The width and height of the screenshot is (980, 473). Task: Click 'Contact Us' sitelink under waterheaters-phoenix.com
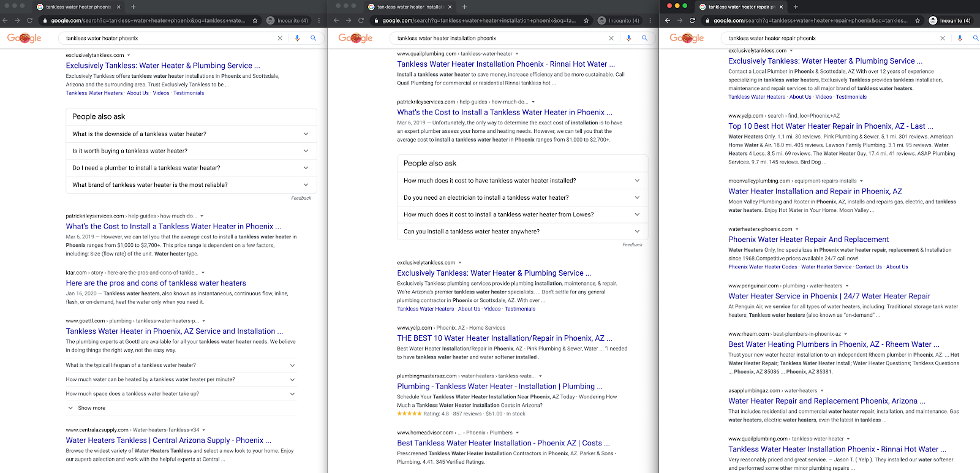pyautogui.click(x=869, y=267)
